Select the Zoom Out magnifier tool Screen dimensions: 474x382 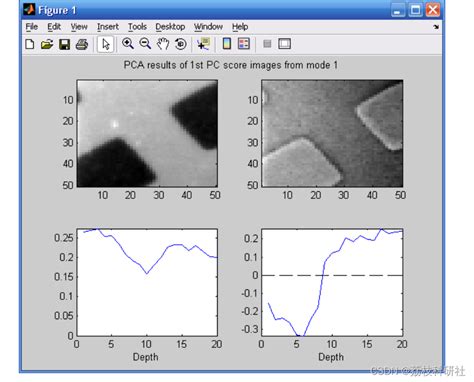(145, 44)
